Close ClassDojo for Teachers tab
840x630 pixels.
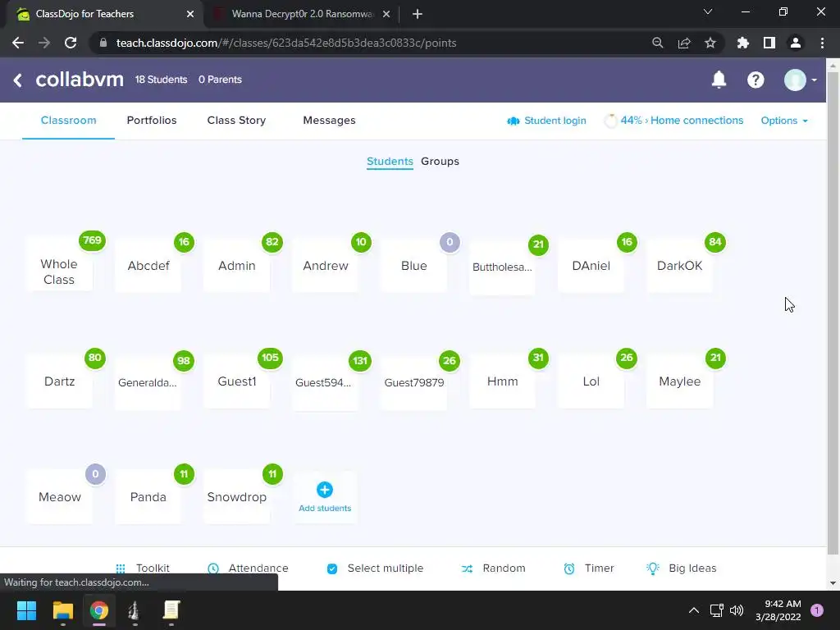coord(190,14)
